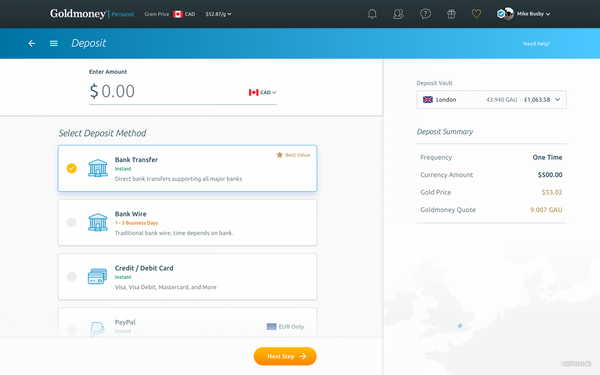
Task: Click the Enter Amount label
Action: coord(108,72)
